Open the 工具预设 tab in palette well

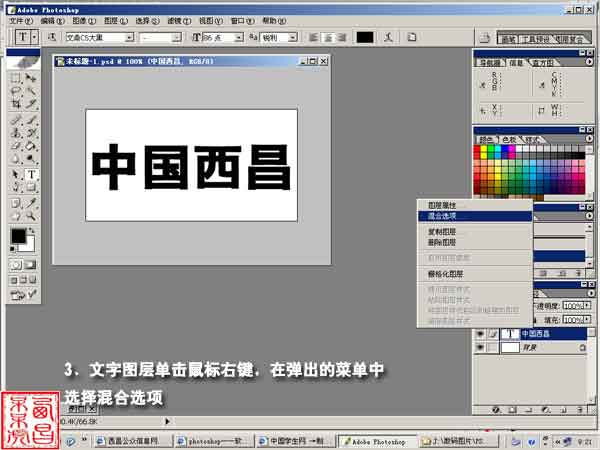[535, 39]
